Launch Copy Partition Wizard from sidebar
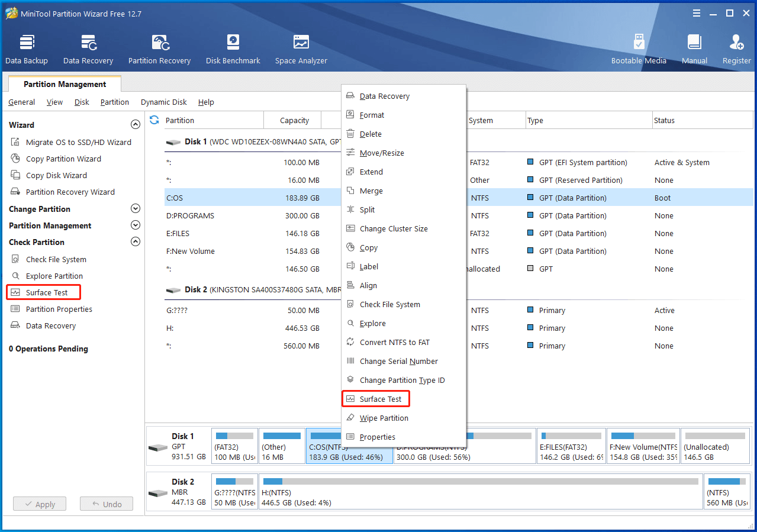This screenshot has height=532, width=757. click(56, 159)
